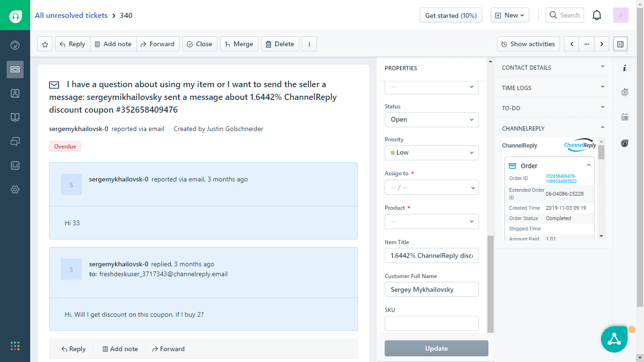
Task: Open the notifications bell
Action: pos(597,16)
